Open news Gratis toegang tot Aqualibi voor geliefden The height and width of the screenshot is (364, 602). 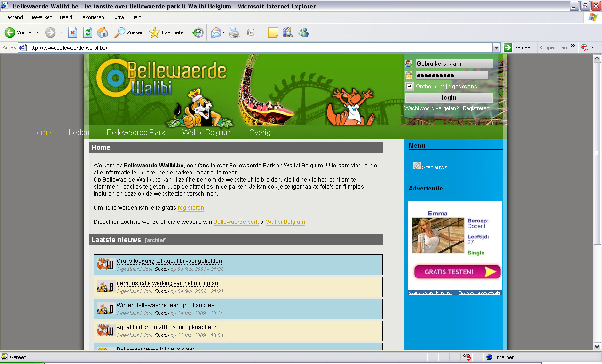click(x=169, y=261)
